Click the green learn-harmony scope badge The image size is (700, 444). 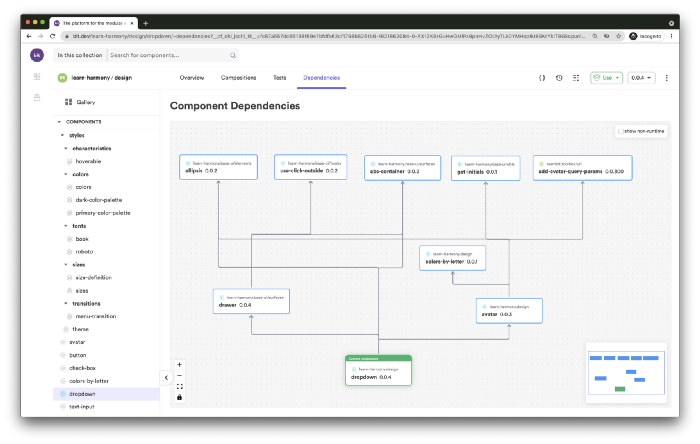(62, 78)
